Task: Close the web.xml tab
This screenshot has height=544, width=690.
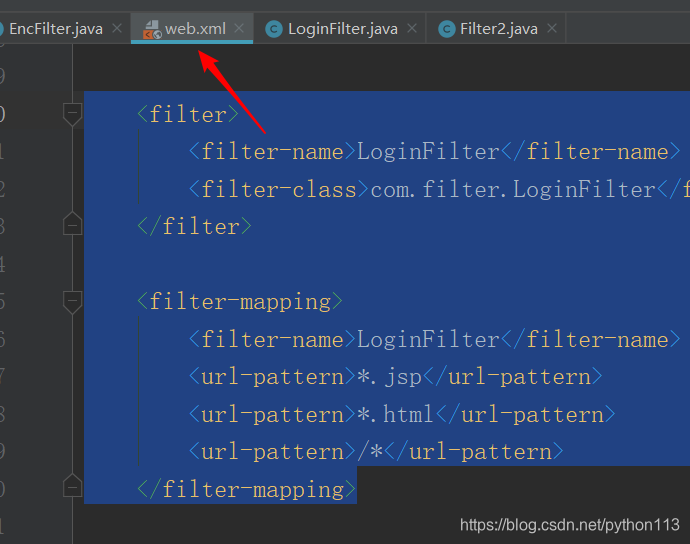Action: pyautogui.click(x=239, y=29)
